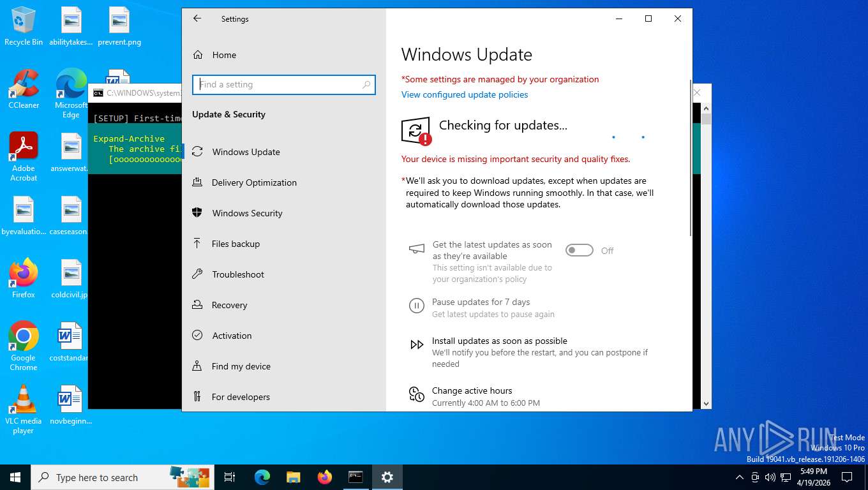Click the Settings window vertical scrollbar
868x490 pixels.
pyautogui.click(x=689, y=158)
